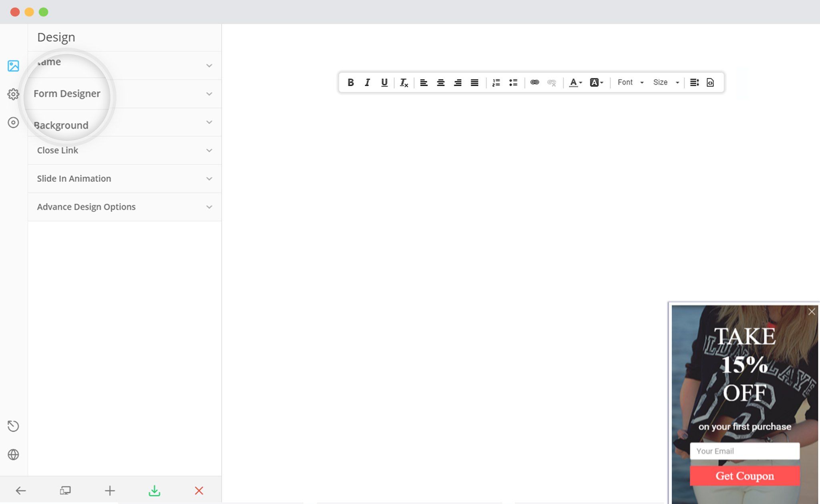Open the Size dropdown

[x=666, y=82]
